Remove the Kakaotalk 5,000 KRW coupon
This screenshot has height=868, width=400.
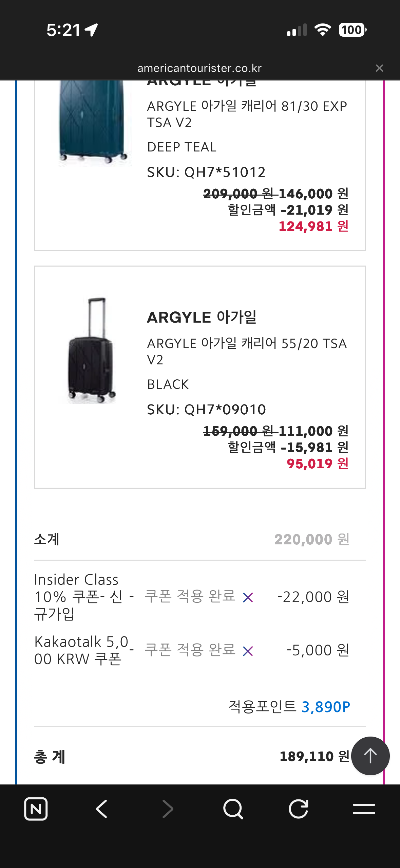(x=248, y=651)
